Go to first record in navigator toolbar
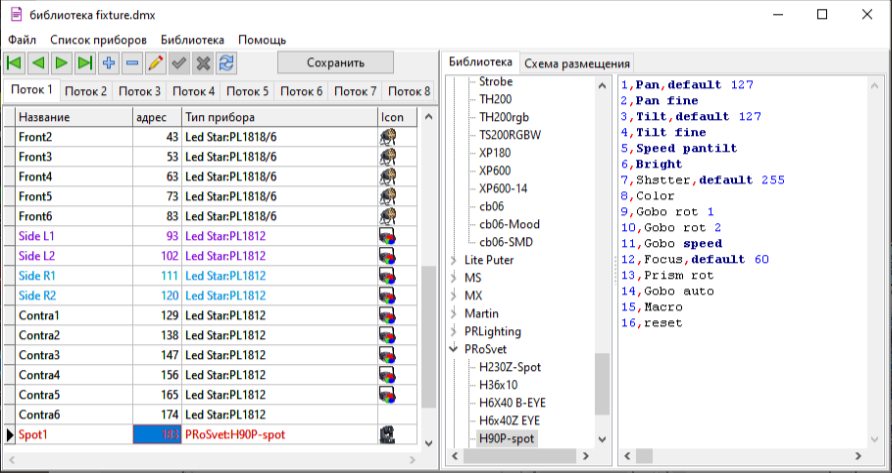Screen dimensions: 892x473 click(x=15, y=63)
